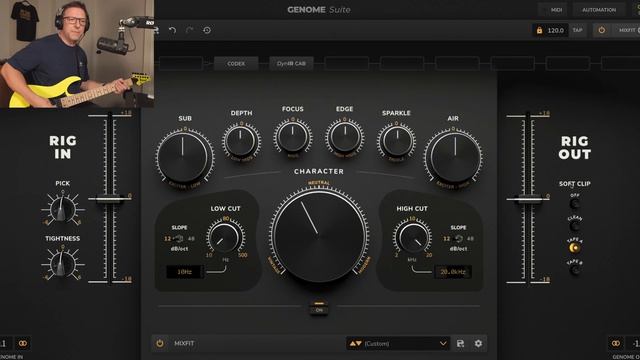The height and width of the screenshot is (360, 640).
Task: Redo the last undone change
Action: pyautogui.click(x=189, y=30)
